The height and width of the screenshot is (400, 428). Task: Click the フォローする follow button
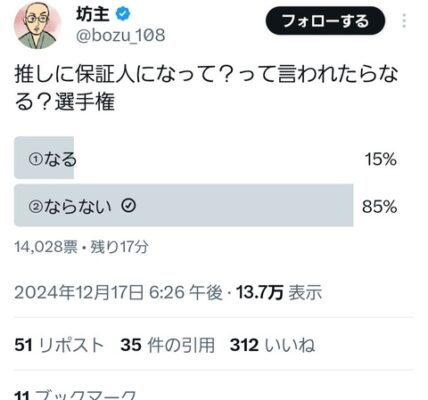[325, 21]
